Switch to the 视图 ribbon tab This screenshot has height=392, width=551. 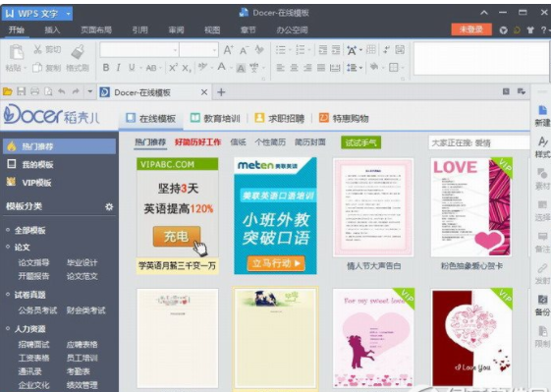pos(212,29)
